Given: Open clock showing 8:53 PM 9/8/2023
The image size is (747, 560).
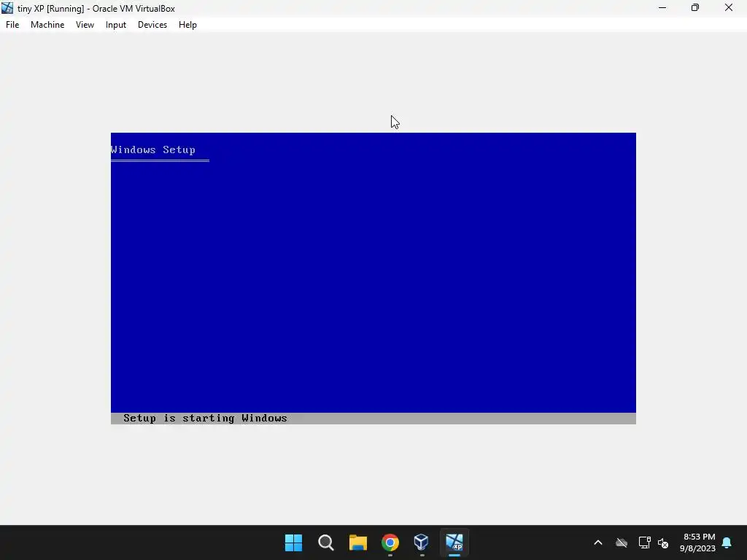Looking at the screenshot, I should pyautogui.click(x=698, y=542).
